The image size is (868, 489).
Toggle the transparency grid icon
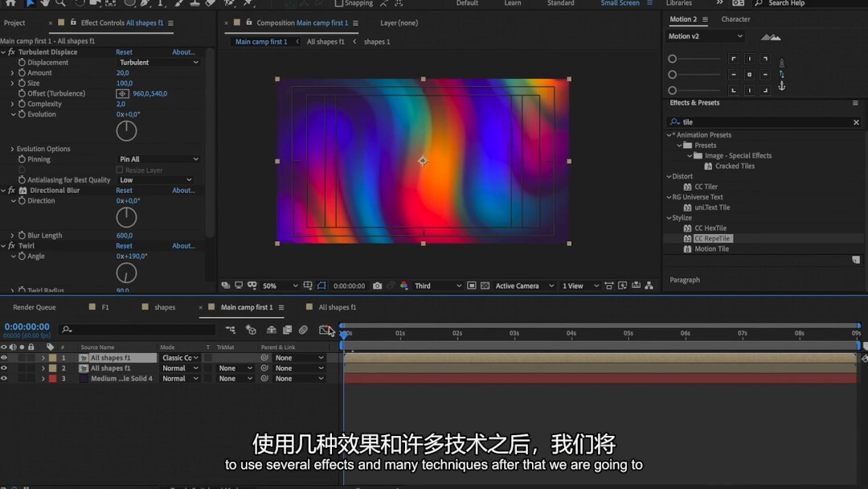click(x=485, y=286)
